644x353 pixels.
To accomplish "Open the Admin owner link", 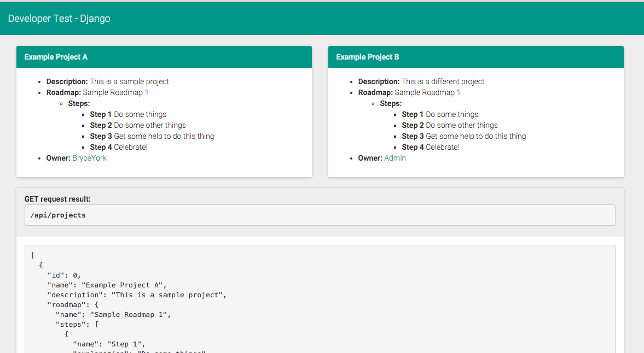I will pos(394,158).
